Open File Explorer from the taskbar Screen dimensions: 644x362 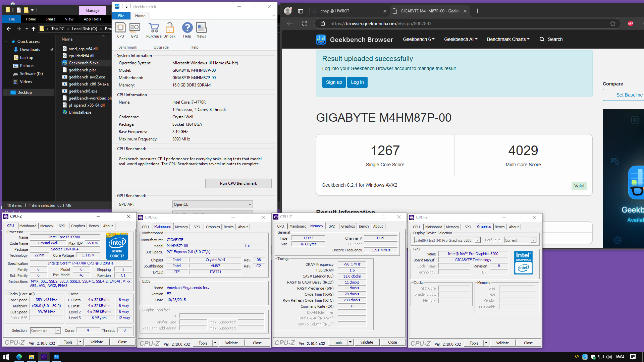(x=31, y=357)
